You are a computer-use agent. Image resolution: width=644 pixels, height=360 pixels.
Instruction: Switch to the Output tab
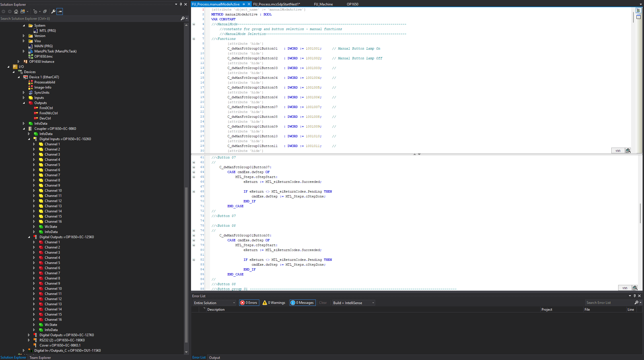[214, 357]
